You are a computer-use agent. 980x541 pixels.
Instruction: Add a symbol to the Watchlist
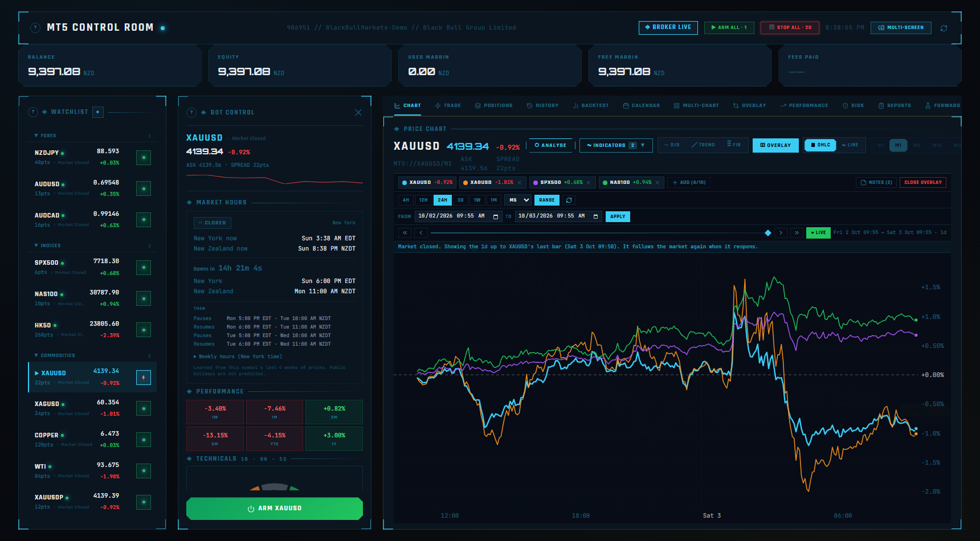pyautogui.click(x=98, y=112)
